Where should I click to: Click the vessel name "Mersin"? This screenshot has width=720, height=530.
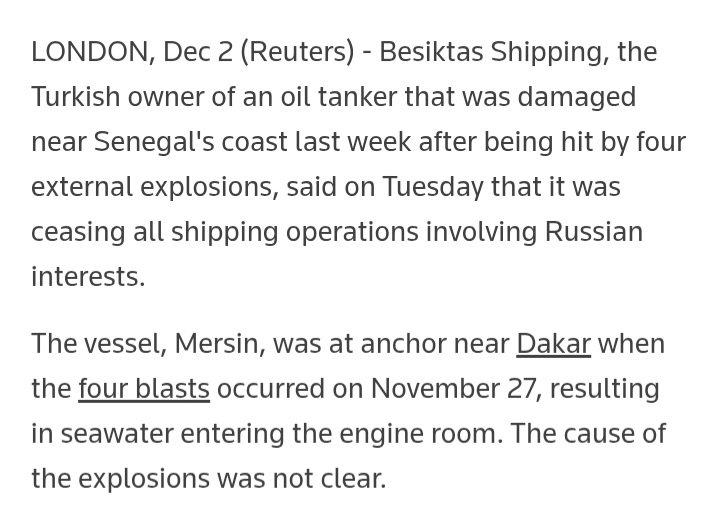point(211,344)
